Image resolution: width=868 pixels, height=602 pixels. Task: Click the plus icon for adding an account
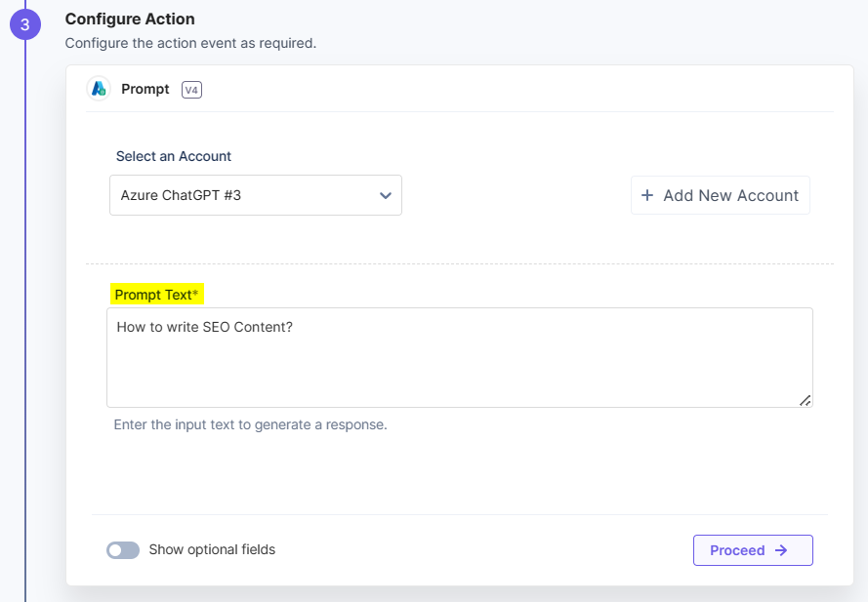646,195
